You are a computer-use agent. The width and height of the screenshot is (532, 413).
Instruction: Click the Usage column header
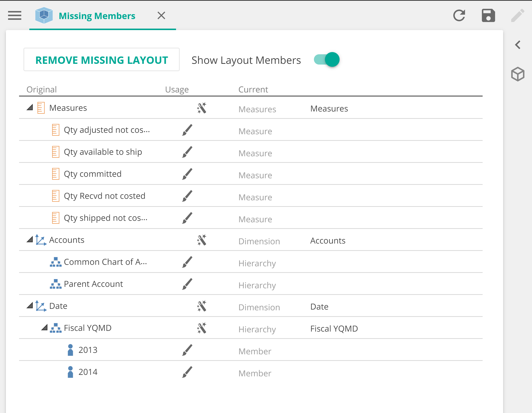(177, 89)
